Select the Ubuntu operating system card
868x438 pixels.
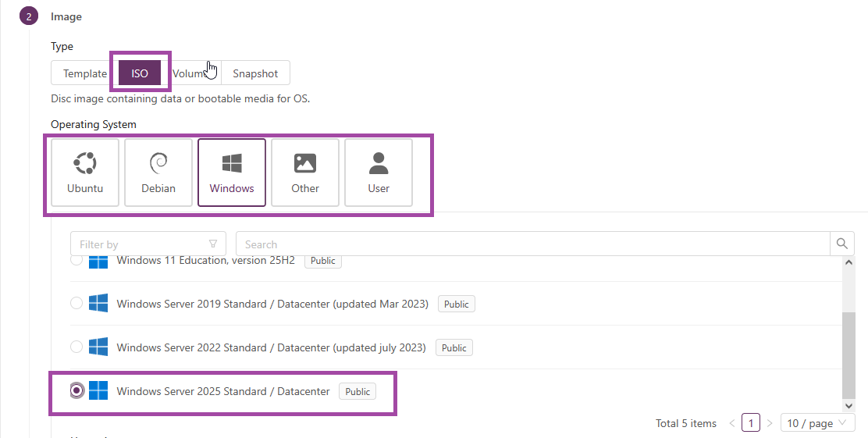point(85,173)
